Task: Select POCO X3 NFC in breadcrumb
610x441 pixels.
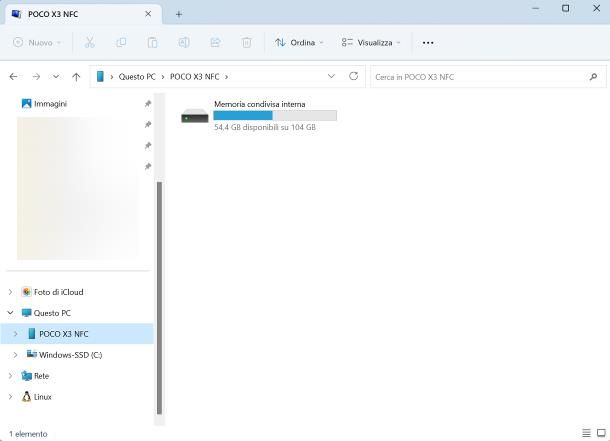Action: (195, 77)
